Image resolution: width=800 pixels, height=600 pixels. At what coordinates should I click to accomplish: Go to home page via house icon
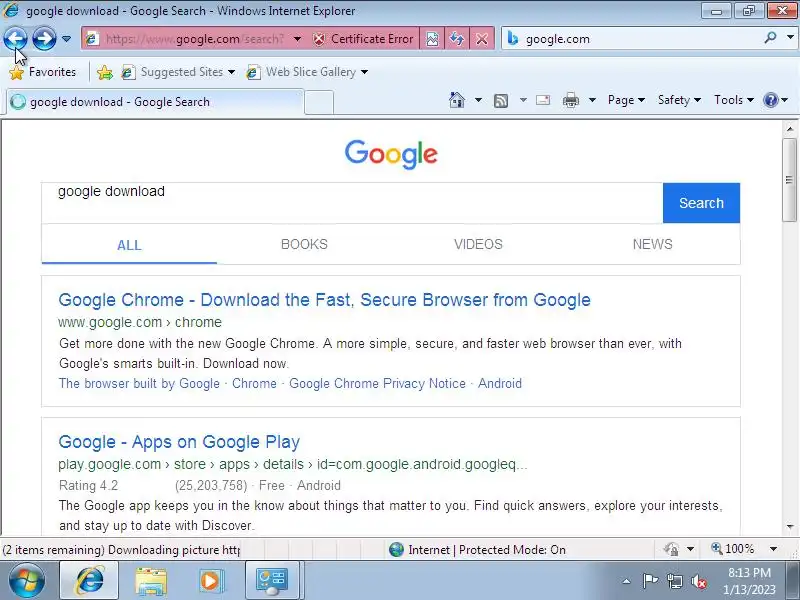point(457,100)
